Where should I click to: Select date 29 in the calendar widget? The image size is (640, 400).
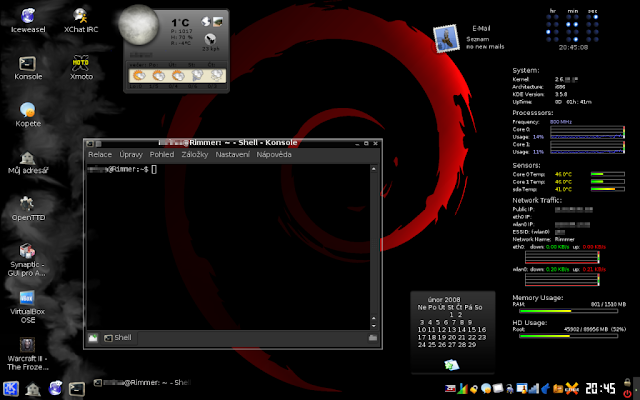point(471,345)
